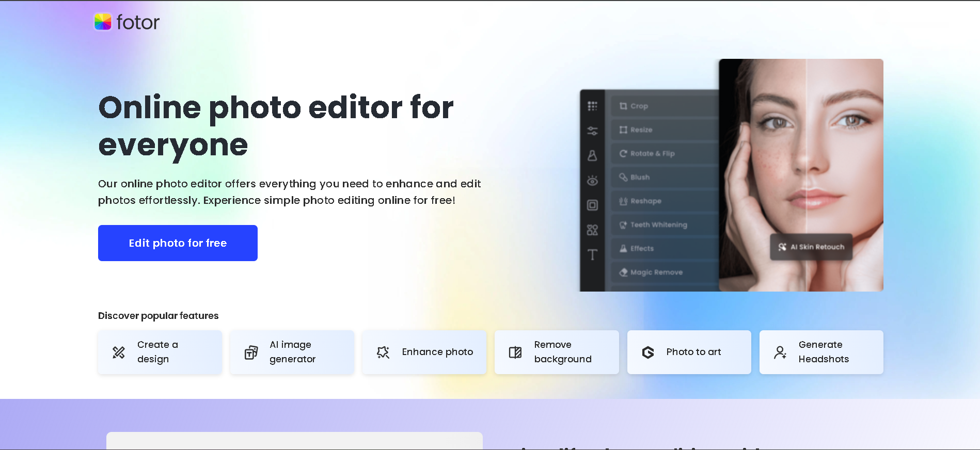Open Generate Headshots feature card
The height and width of the screenshot is (450, 980).
821,352
